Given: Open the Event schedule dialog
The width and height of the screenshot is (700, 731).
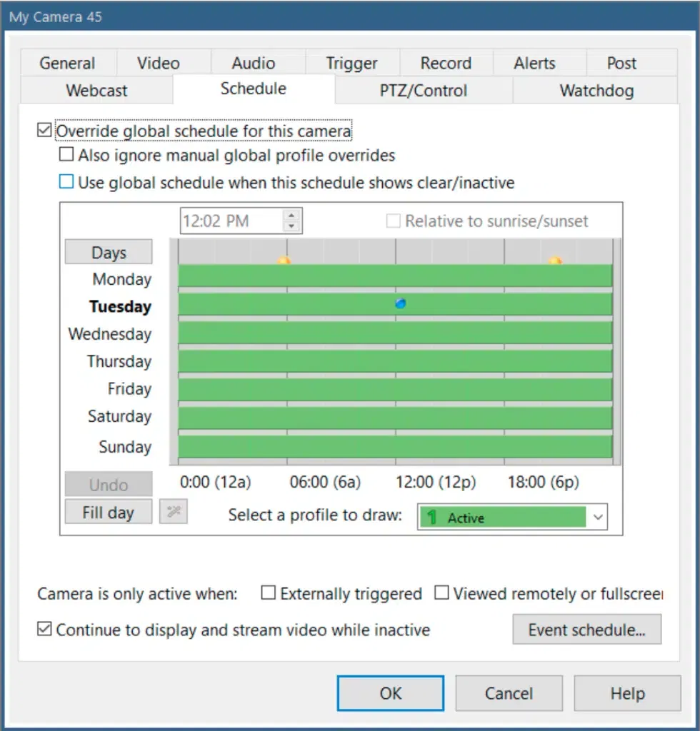Looking at the screenshot, I should click(x=586, y=630).
